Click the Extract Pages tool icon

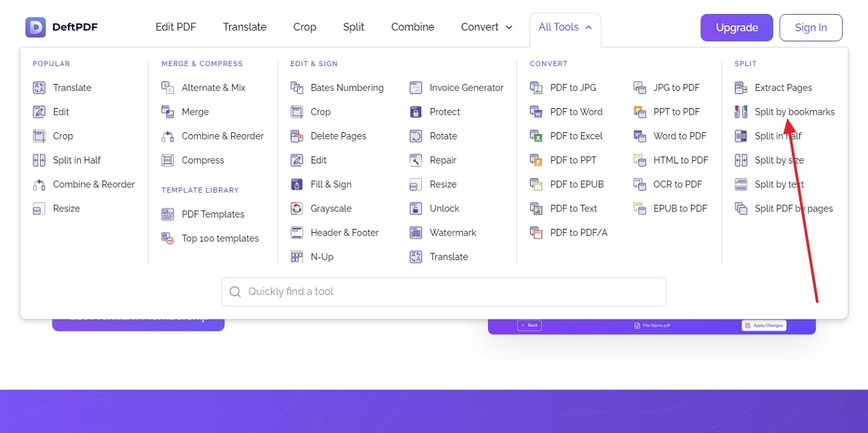point(740,87)
